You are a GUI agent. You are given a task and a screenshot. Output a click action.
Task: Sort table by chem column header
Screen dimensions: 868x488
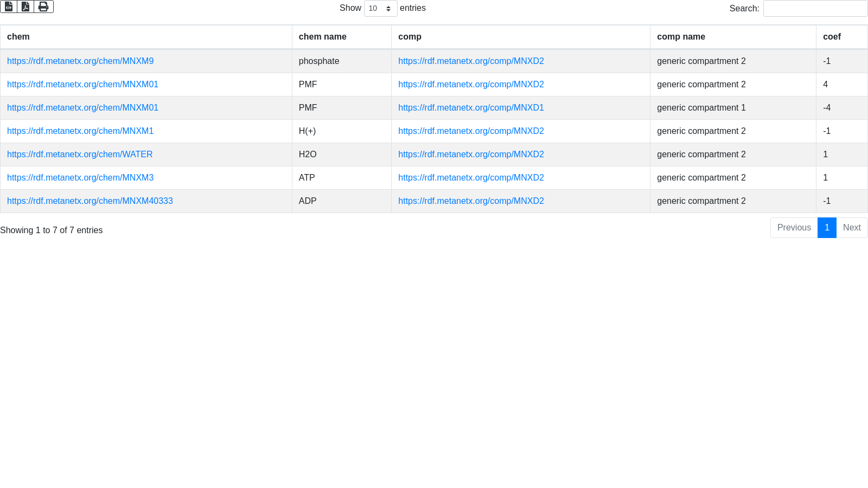(18, 37)
